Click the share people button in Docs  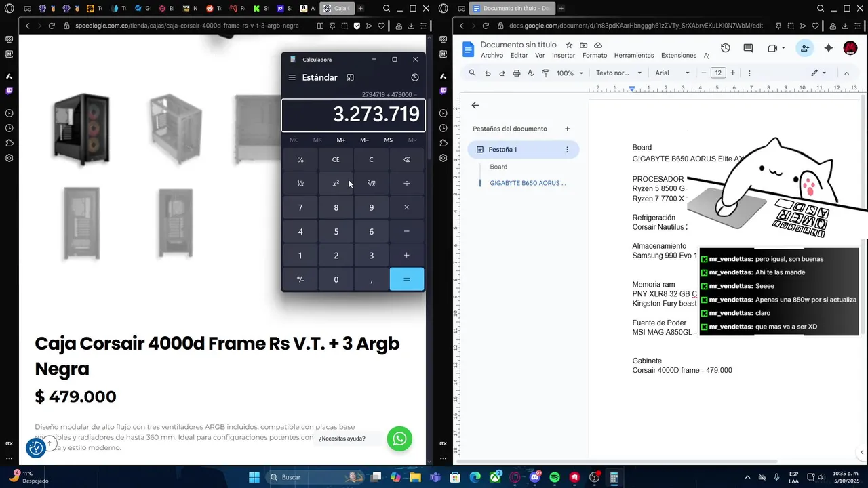(x=804, y=48)
